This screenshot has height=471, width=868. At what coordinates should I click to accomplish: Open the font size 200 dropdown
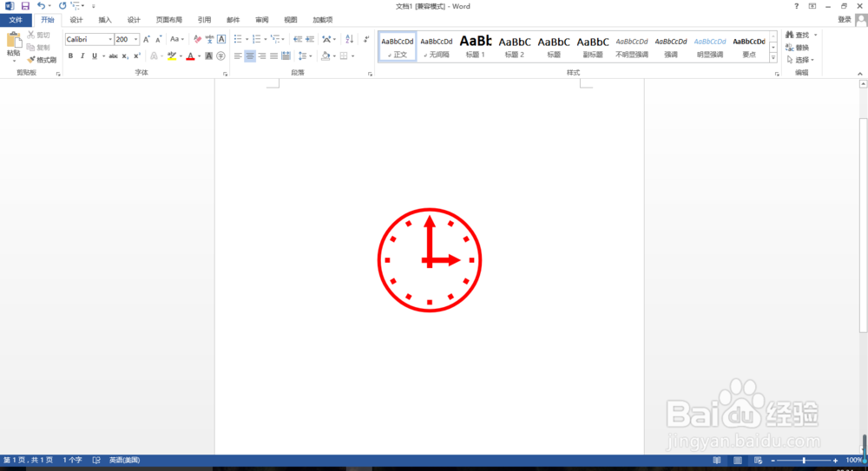[x=135, y=39]
